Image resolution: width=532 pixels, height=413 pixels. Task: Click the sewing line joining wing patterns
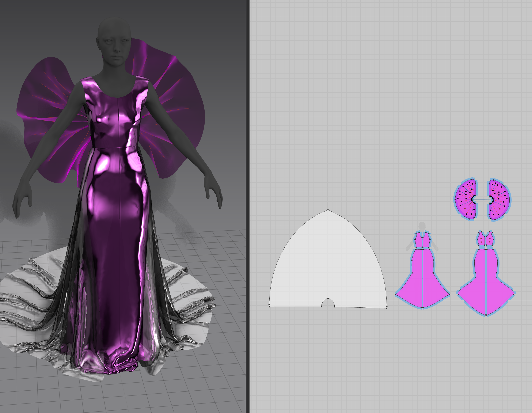(x=483, y=200)
